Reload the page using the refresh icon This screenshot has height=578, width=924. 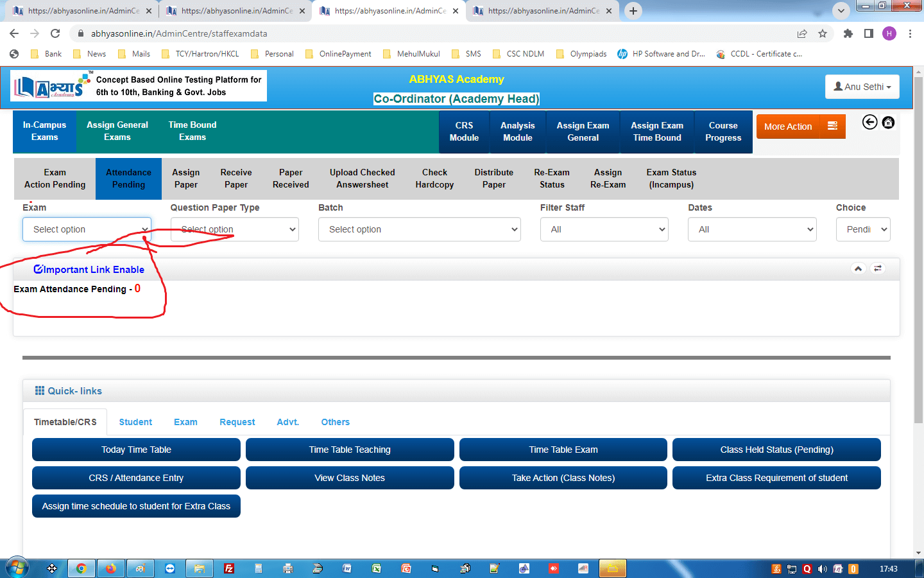pyautogui.click(x=55, y=33)
